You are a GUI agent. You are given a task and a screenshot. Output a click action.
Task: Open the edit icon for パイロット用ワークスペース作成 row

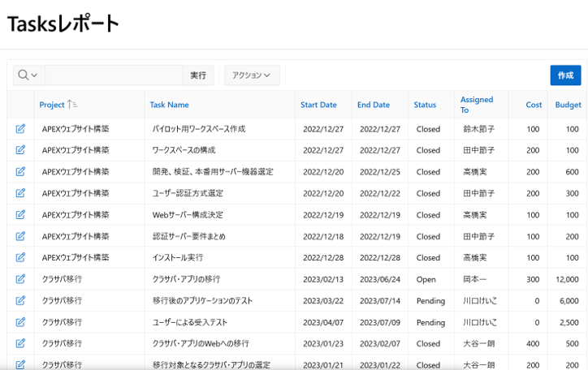coord(20,129)
